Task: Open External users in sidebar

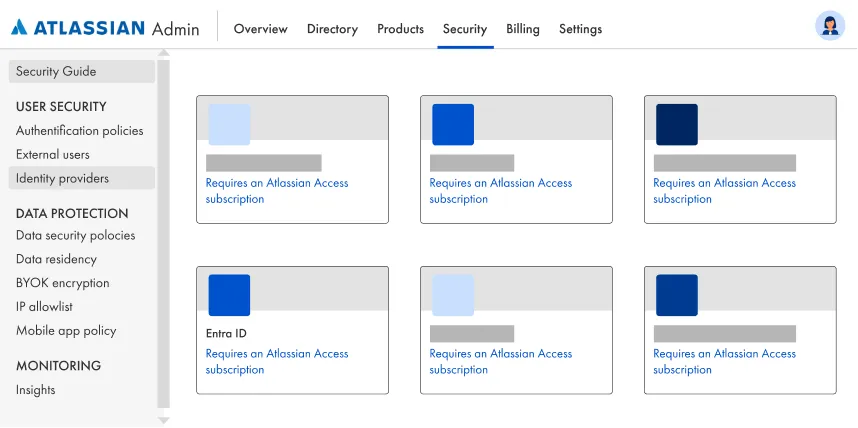Action: coord(53,155)
